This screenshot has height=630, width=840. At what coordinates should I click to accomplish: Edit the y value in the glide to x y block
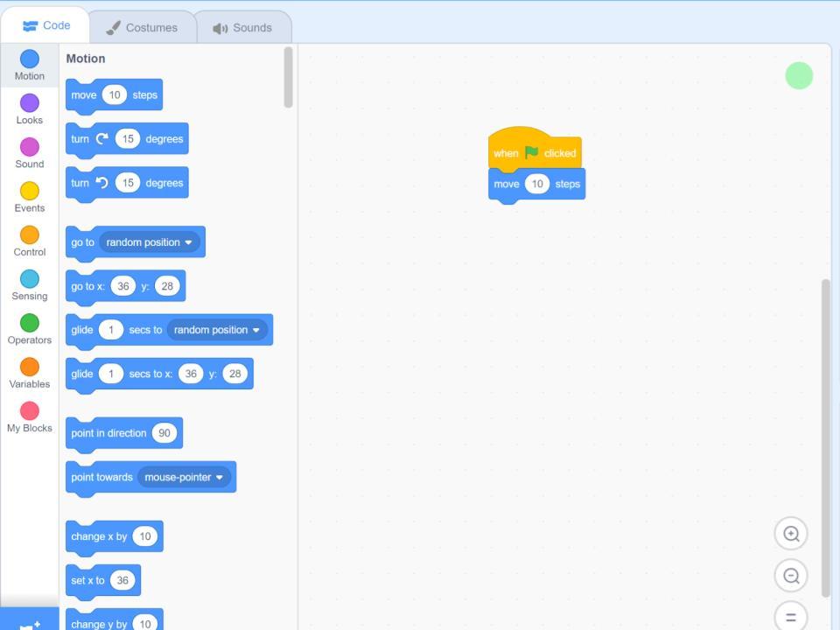coord(234,374)
